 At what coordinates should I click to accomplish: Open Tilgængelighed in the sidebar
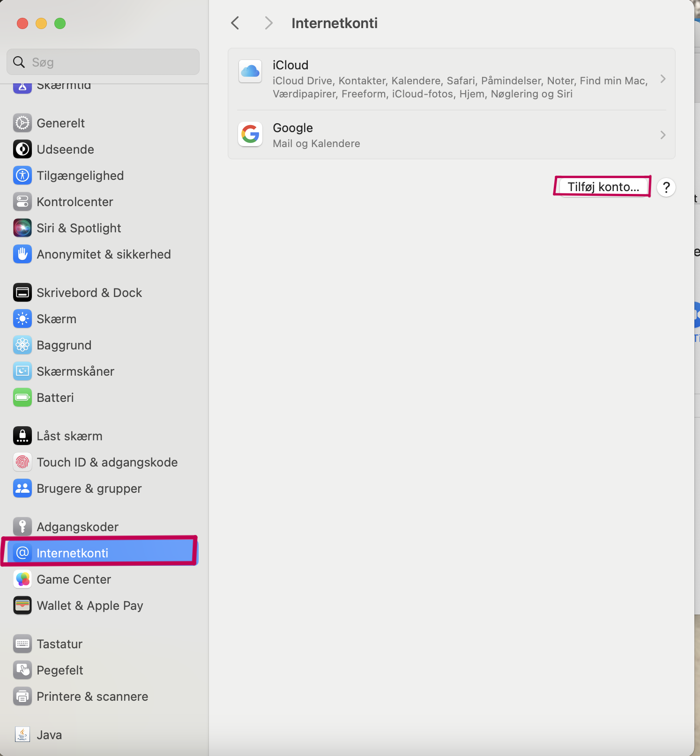80,176
